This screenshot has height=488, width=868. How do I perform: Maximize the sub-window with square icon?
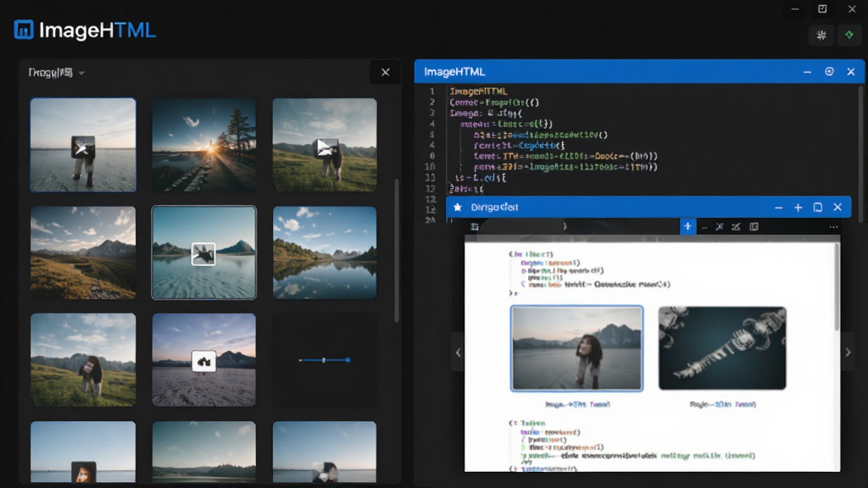818,208
